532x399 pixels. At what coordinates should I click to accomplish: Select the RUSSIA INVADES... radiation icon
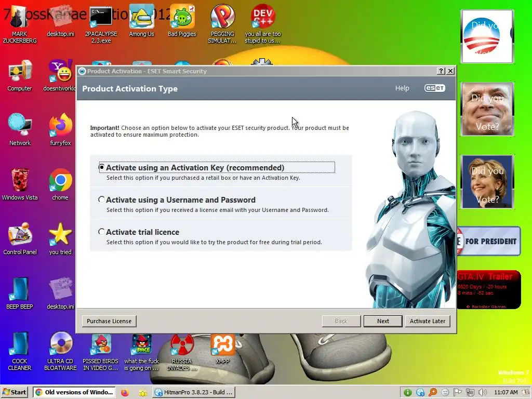(x=182, y=352)
